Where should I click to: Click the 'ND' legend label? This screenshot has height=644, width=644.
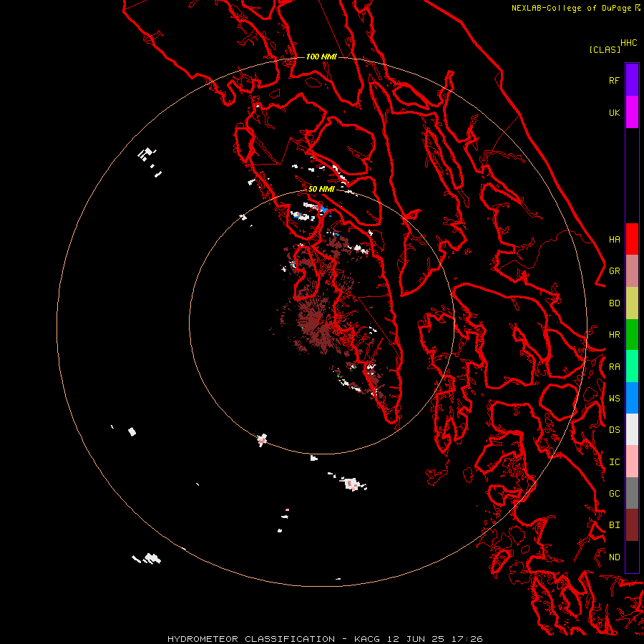[615, 557]
